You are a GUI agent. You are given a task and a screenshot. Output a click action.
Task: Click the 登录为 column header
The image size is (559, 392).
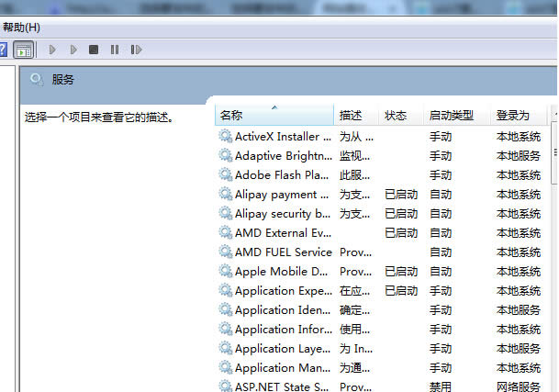(x=513, y=116)
